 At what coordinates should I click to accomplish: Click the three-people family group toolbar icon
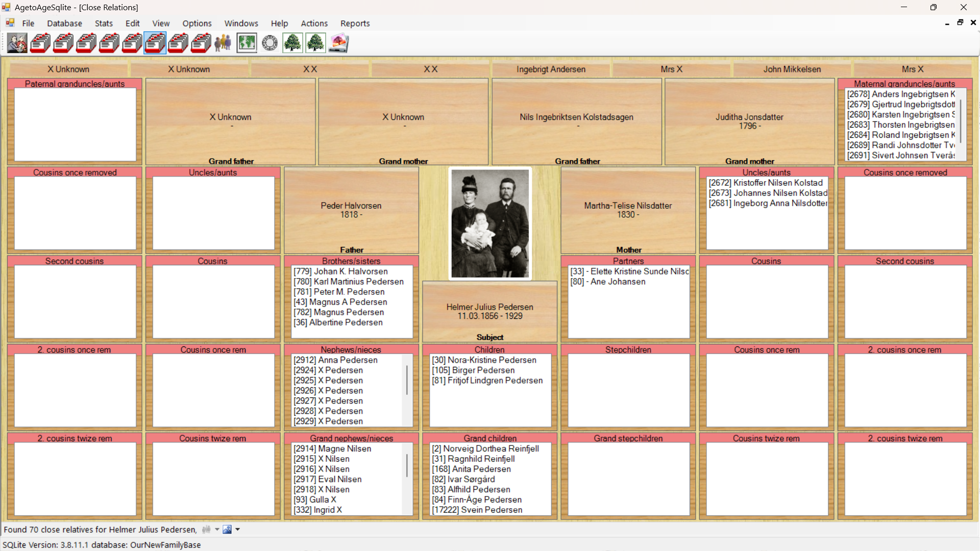click(x=223, y=43)
